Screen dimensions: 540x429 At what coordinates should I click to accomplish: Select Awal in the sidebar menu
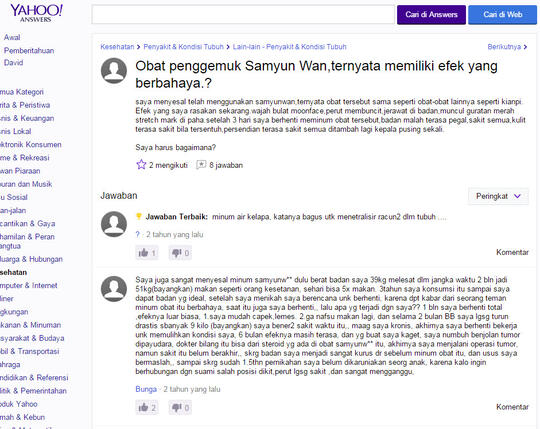pyautogui.click(x=12, y=37)
